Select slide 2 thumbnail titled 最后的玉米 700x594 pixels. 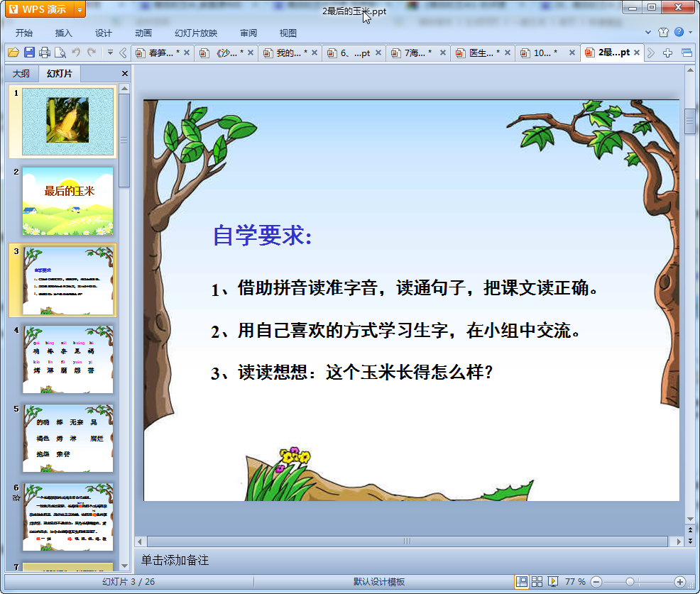point(68,201)
